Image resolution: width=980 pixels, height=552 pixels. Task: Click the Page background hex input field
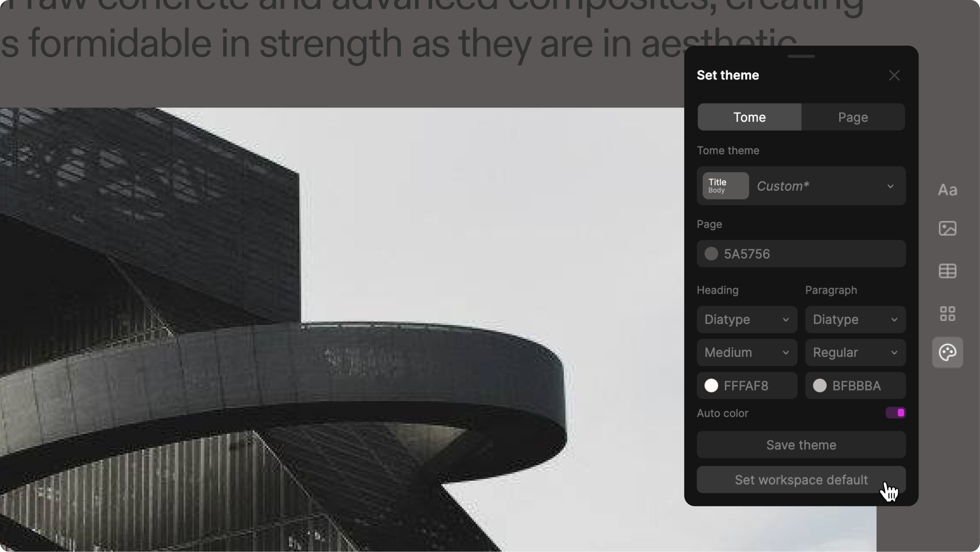pyautogui.click(x=801, y=254)
